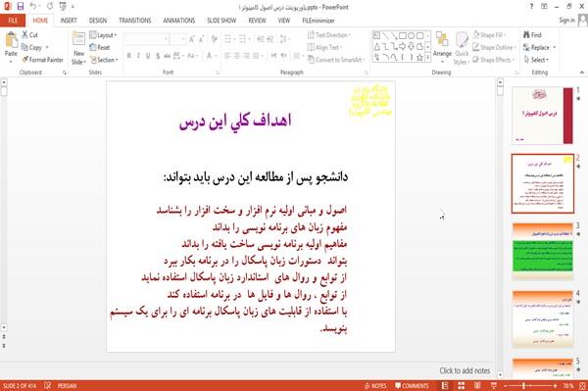Click the spell check icon in status bar
This screenshot has height=391, width=588.
tap(48, 386)
